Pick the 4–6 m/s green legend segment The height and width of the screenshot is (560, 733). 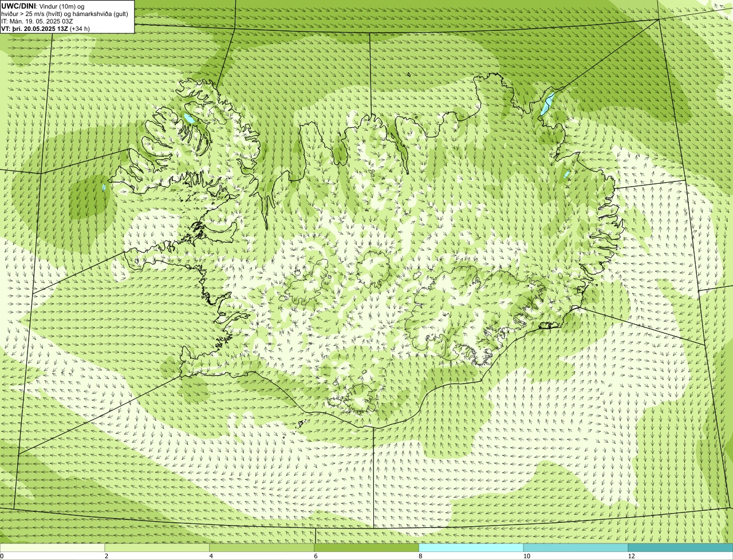(x=262, y=547)
